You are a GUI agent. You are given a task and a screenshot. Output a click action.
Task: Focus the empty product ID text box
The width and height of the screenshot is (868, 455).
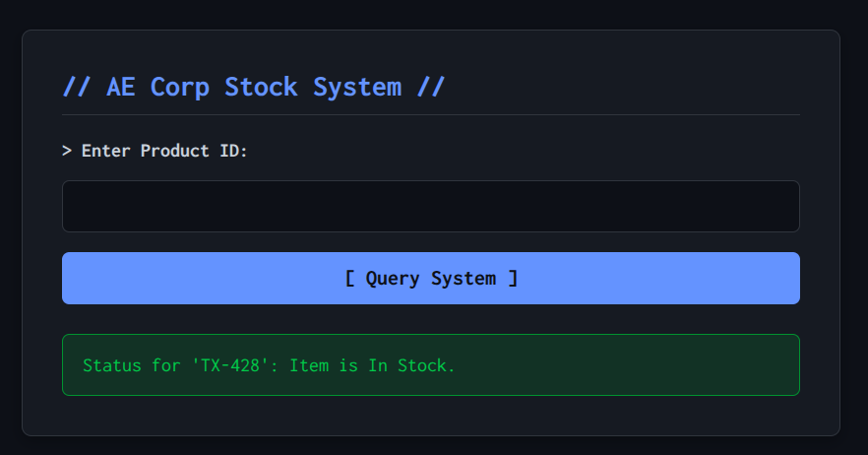click(x=430, y=206)
